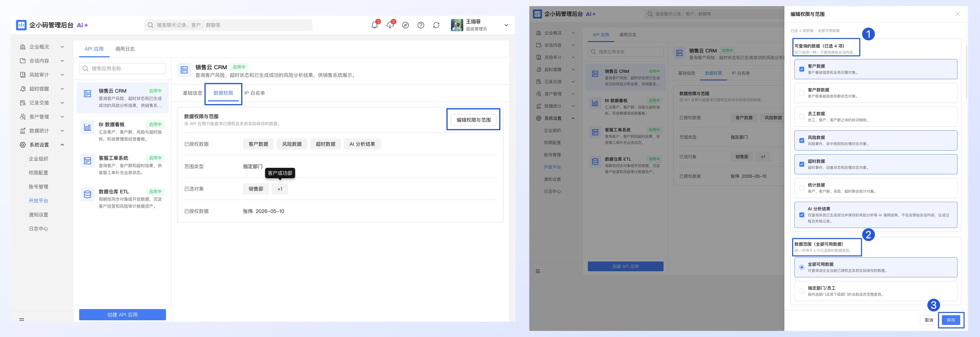Expand 客户管理 in the left window sidebar
Screen dimensions: 980x337
coord(62,117)
